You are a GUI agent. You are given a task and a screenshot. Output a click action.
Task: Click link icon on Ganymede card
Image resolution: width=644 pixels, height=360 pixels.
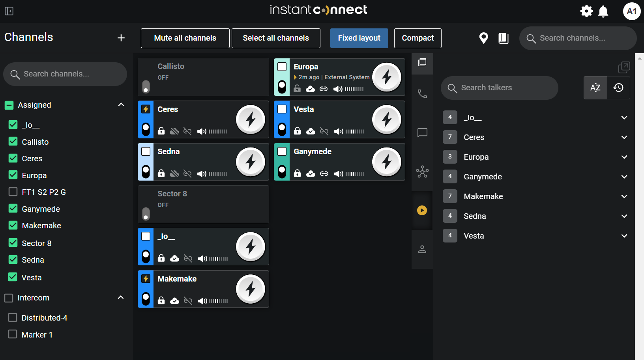[x=324, y=173]
